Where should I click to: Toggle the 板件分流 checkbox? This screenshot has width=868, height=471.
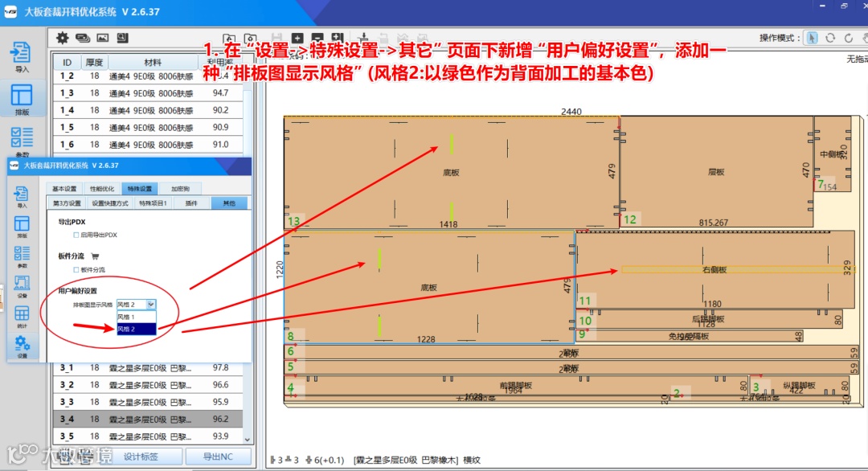click(x=76, y=270)
